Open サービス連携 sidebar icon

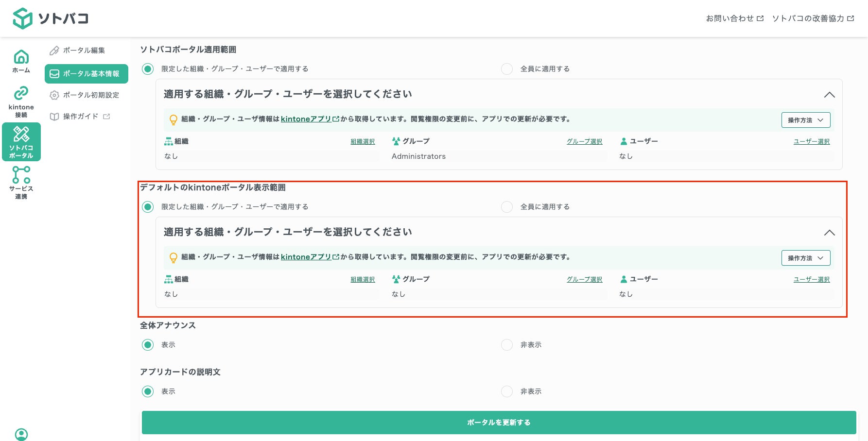pyautogui.click(x=21, y=175)
